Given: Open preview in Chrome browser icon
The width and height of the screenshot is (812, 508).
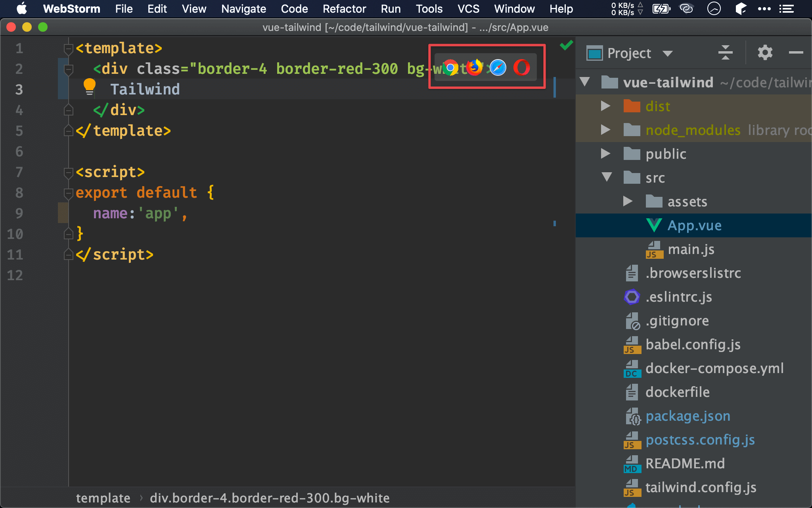Looking at the screenshot, I should click(450, 67).
